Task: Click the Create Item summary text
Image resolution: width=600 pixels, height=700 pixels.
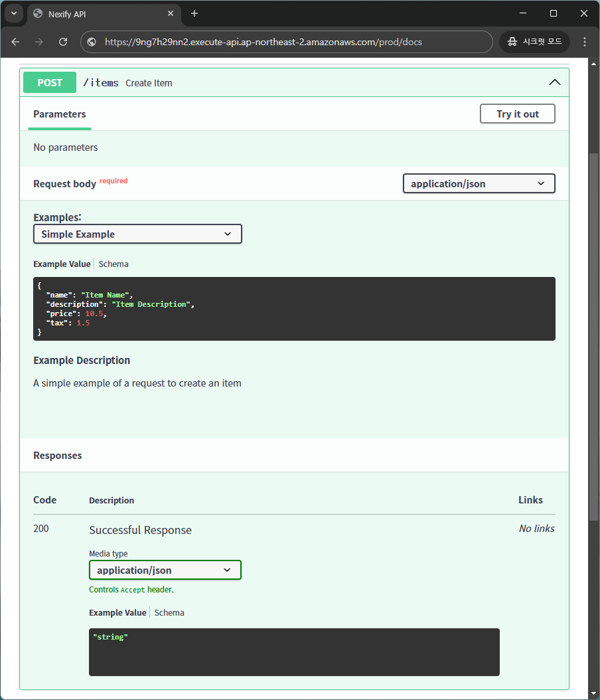Action: (x=149, y=83)
